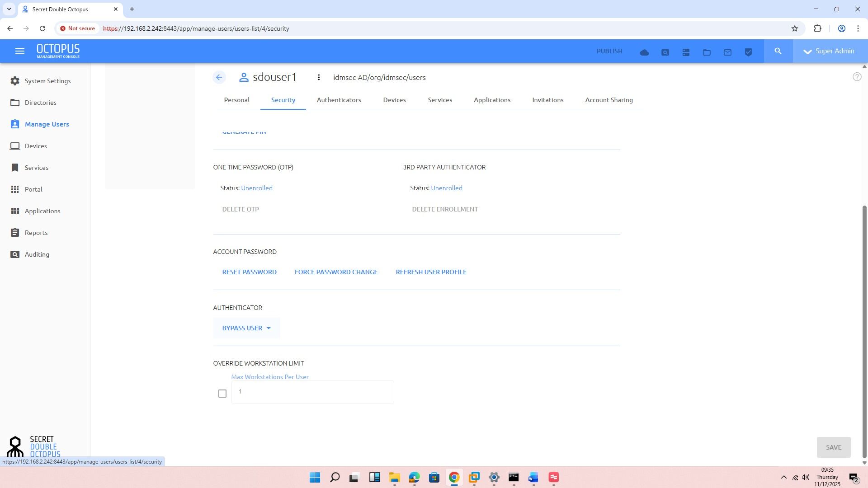Open the Account Sharing tab
This screenshot has height=488, width=868.
pyautogui.click(x=609, y=100)
